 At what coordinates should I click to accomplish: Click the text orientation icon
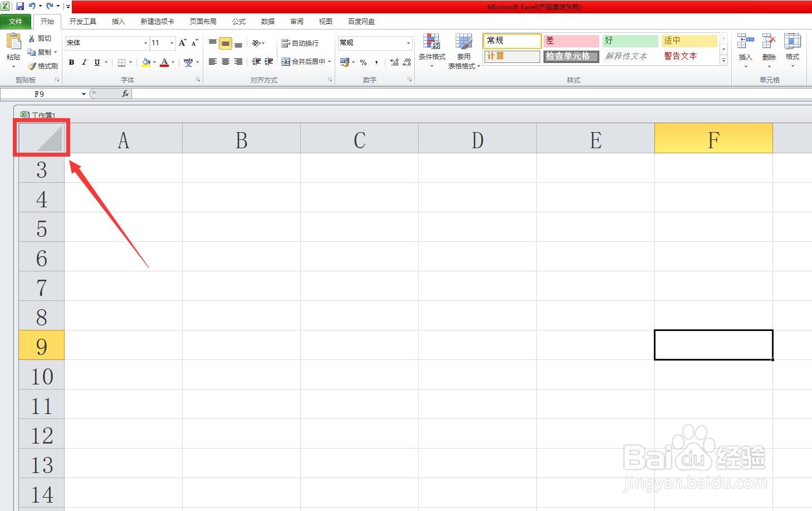click(x=256, y=43)
